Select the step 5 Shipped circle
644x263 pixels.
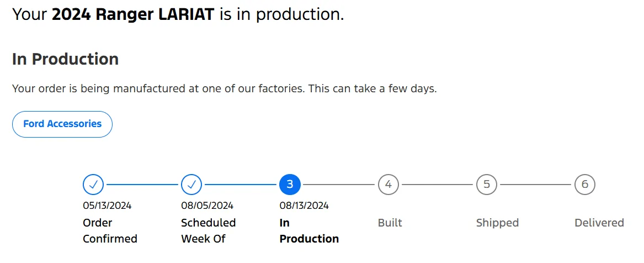point(487,185)
